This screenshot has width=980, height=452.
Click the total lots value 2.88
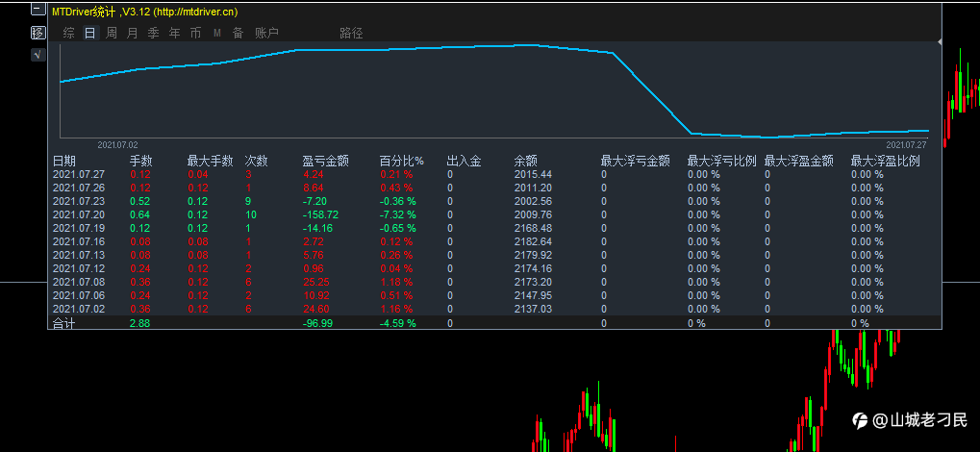pyautogui.click(x=140, y=323)
